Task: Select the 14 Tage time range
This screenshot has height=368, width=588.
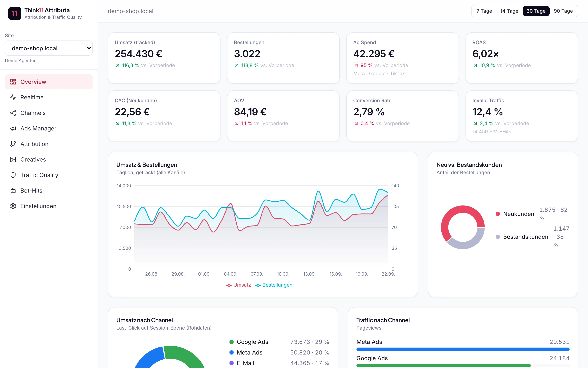Action: [x=509, y=11]
